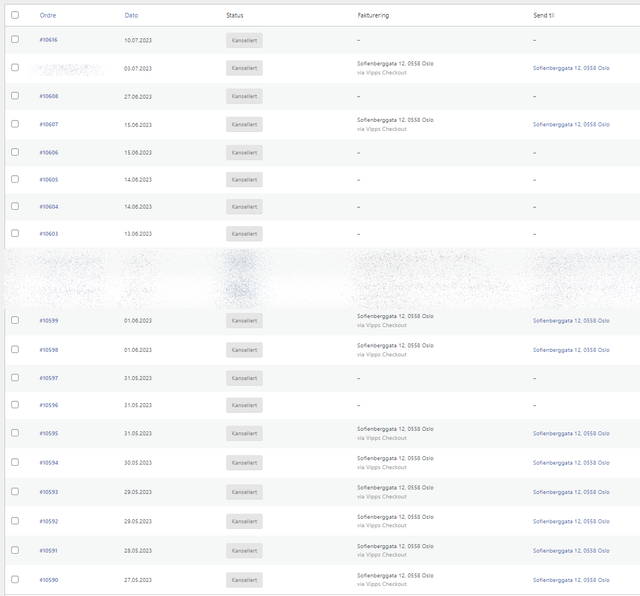Click the Send til column header
The height and width of the screenshot is (596, 640).
click(544, 16)
